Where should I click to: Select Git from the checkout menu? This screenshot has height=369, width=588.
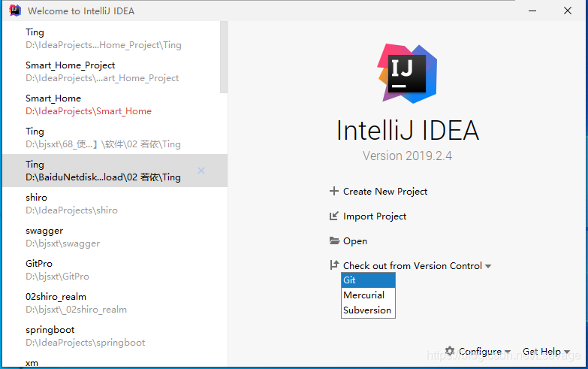coord(367,280)
